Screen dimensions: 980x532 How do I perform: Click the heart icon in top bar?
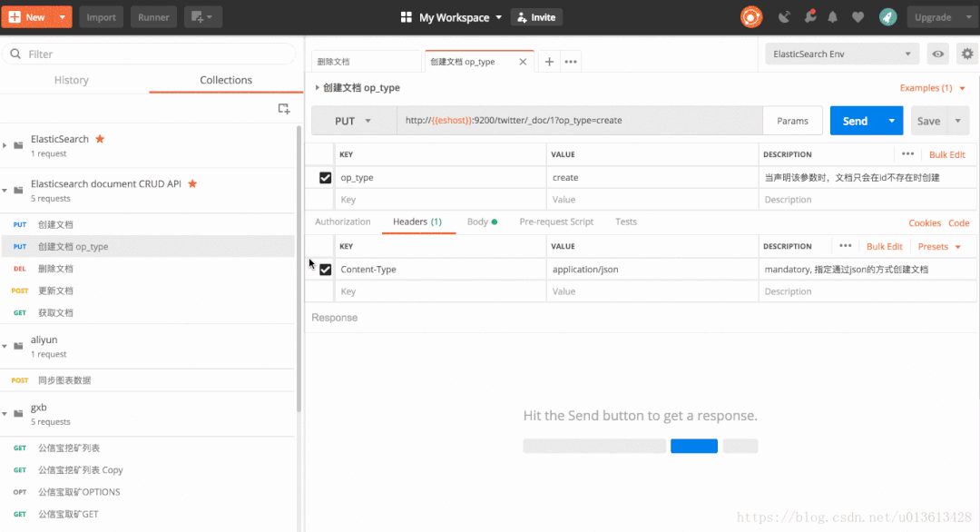(x=857, y=17)
